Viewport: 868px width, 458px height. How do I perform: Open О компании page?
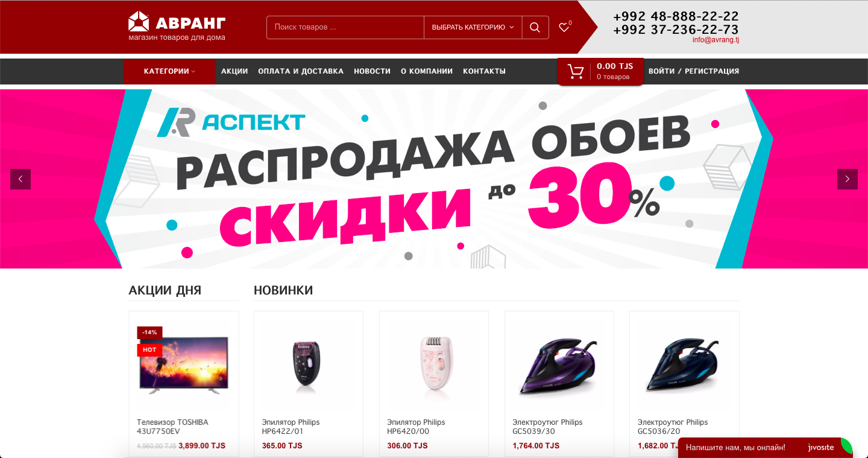(427, 71)
